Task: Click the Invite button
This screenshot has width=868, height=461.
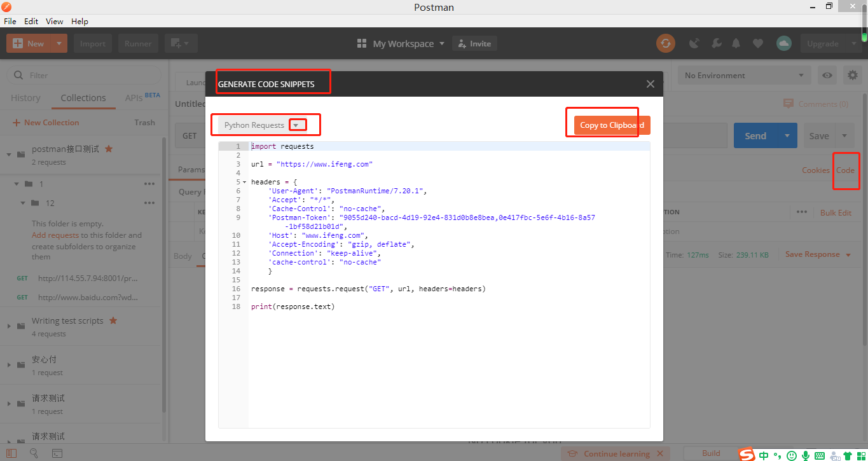Action: tap(474, 43)
